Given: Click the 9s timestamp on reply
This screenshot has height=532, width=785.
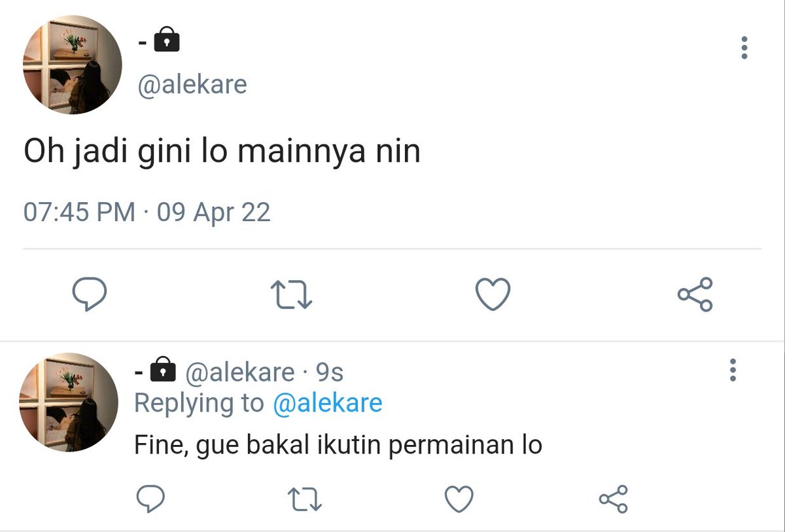Looking at the screenshot, I should click(330, 372).
